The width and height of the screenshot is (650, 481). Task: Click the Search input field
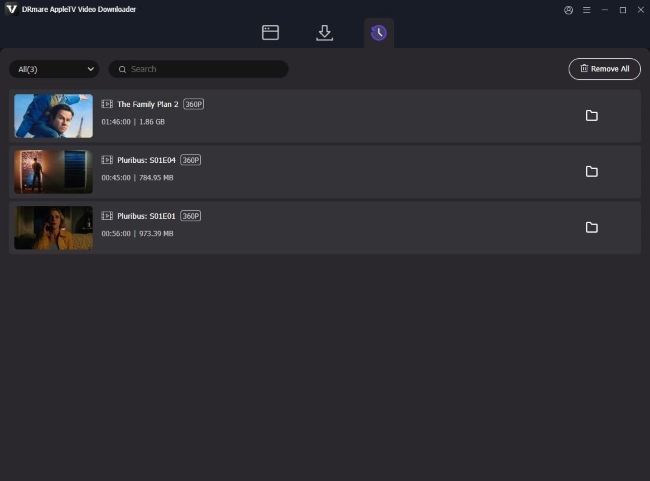[x=200, y=69]
